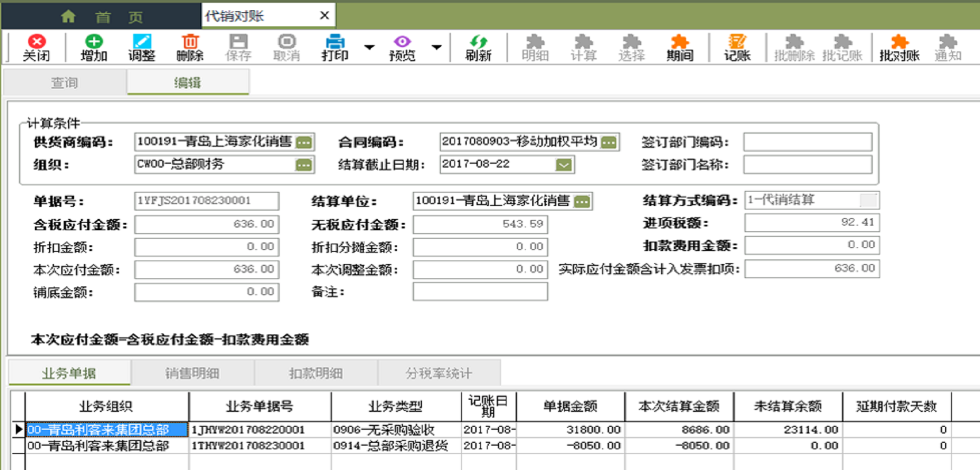
Task: Click the 签订部门名称 input field
Action: 808,164
